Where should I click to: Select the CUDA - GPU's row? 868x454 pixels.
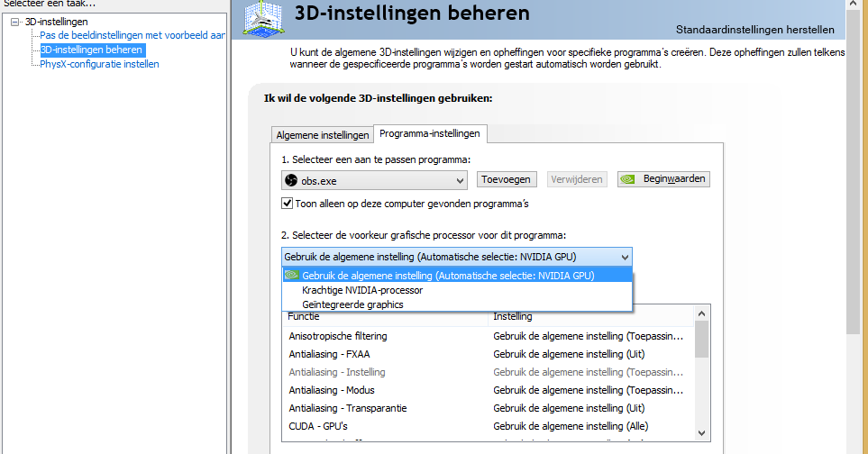point(489,426)
